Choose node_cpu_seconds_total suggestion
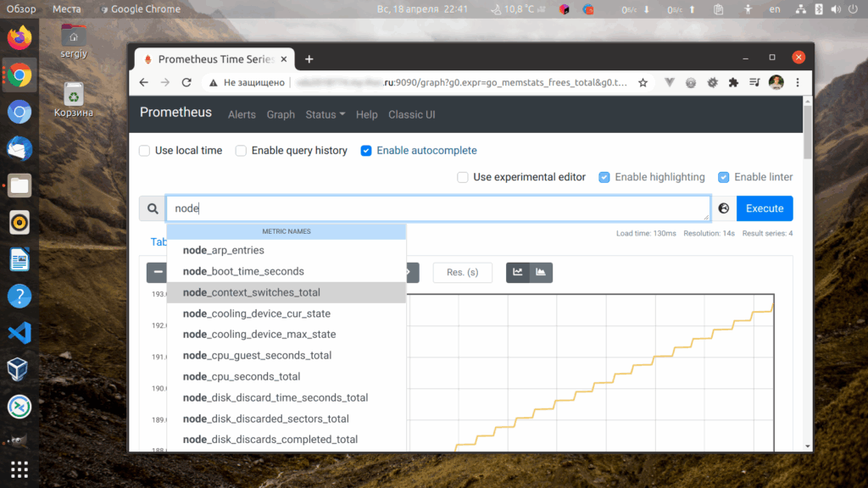The image size is (868, 488). coord(287,376)
